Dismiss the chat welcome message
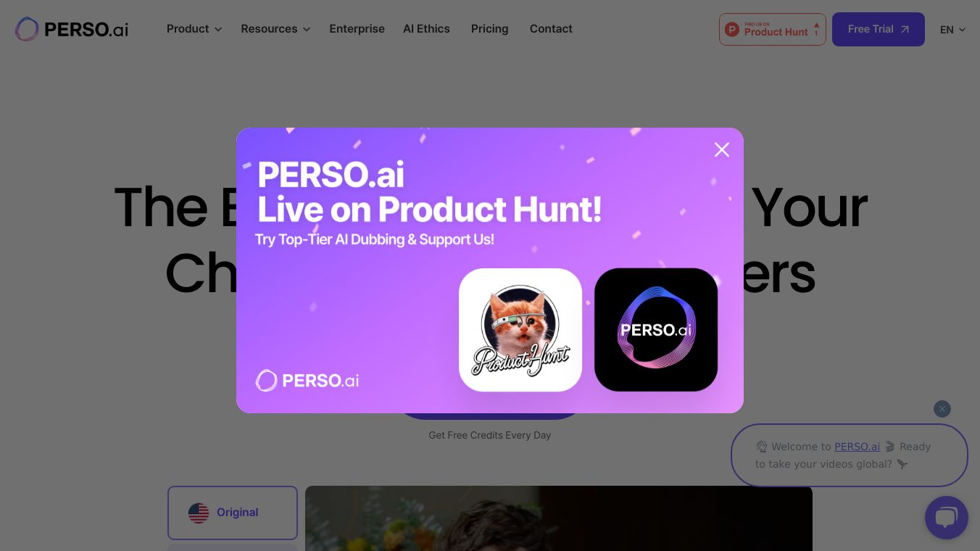This screenshot has height=551, width=980. (942, 409)
